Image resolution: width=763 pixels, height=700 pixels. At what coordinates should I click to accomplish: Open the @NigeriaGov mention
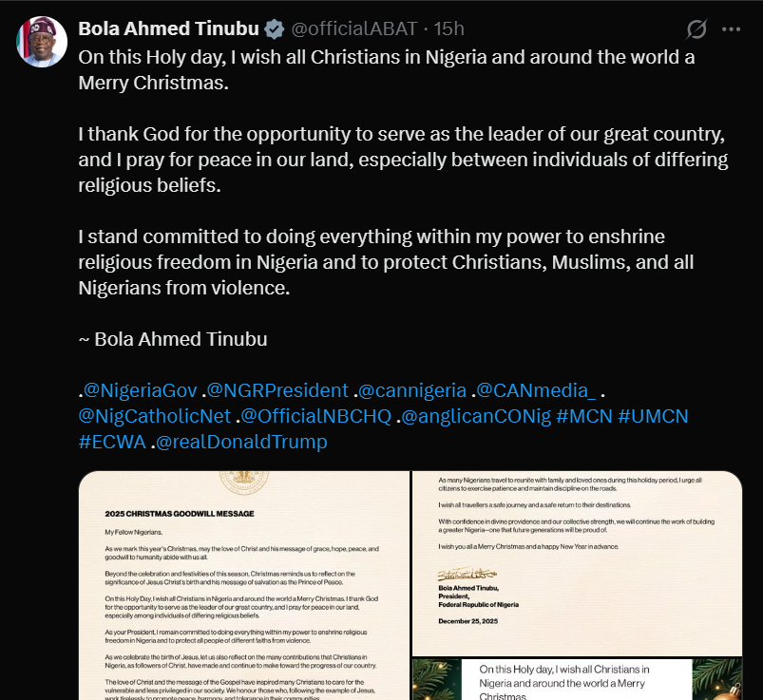pyautogui.click(x=140, y=390)
